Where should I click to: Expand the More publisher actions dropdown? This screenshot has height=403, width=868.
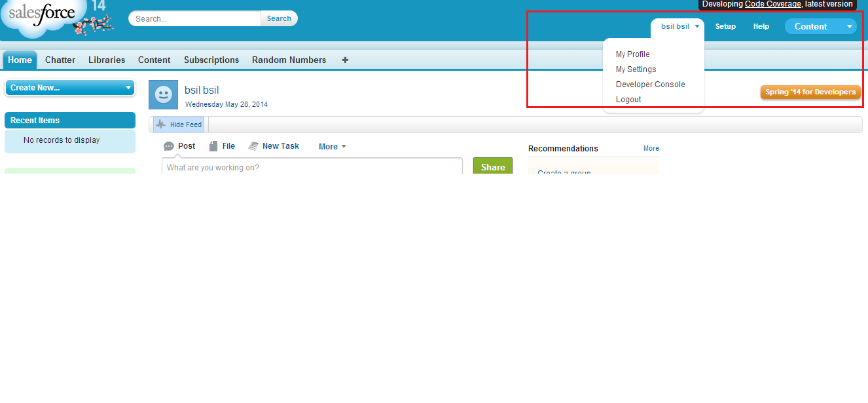click(333, 147)
